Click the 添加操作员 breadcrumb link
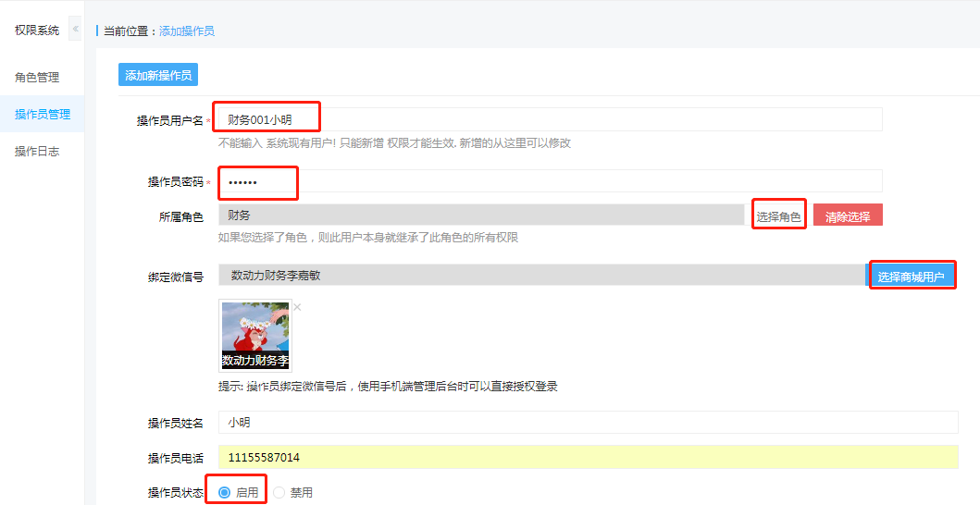Viewport: 980px width, 505px height. 187,31
